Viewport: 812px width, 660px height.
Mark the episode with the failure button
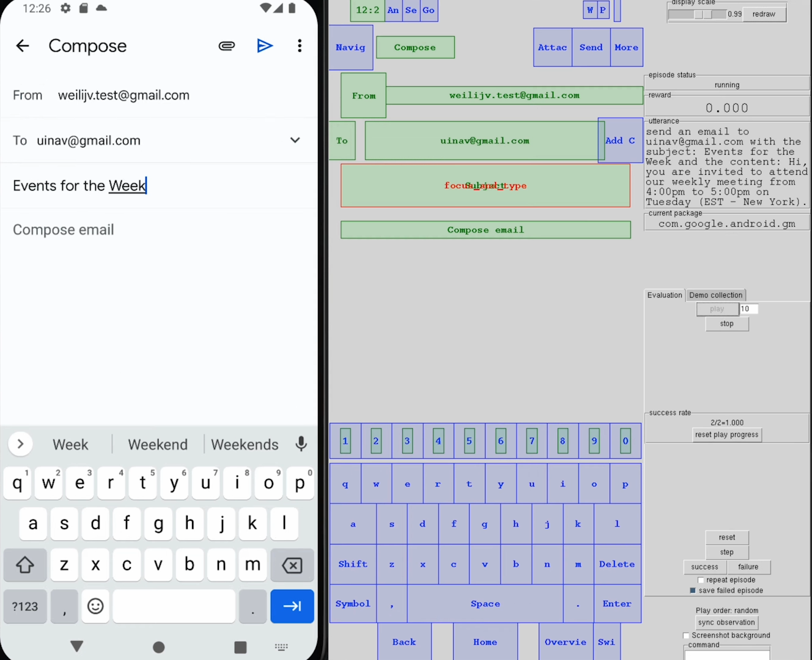tap(748, 567)
